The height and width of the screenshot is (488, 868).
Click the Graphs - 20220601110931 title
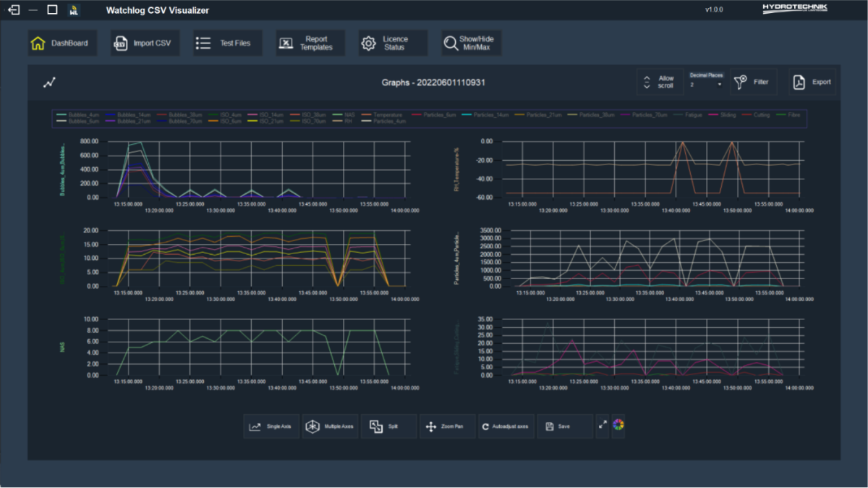[433, 83]
